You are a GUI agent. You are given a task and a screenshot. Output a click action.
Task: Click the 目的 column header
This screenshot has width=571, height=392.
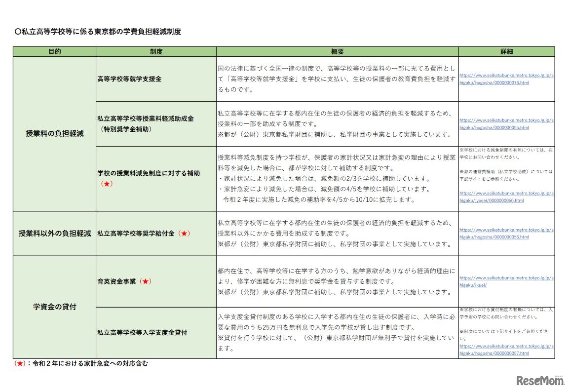click(54, 51)
